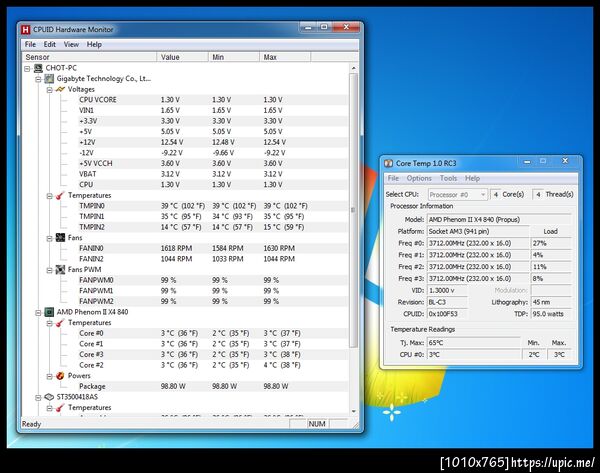Select the FANIN2 row
Screen dimensions: 600x473
pyautogui.click(x=213, y=259)
